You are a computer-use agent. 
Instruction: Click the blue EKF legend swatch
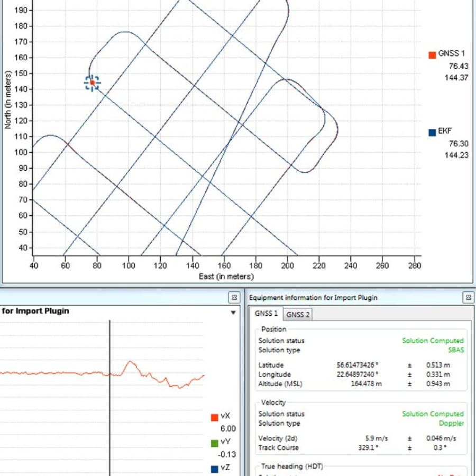(x=432, y=132)
